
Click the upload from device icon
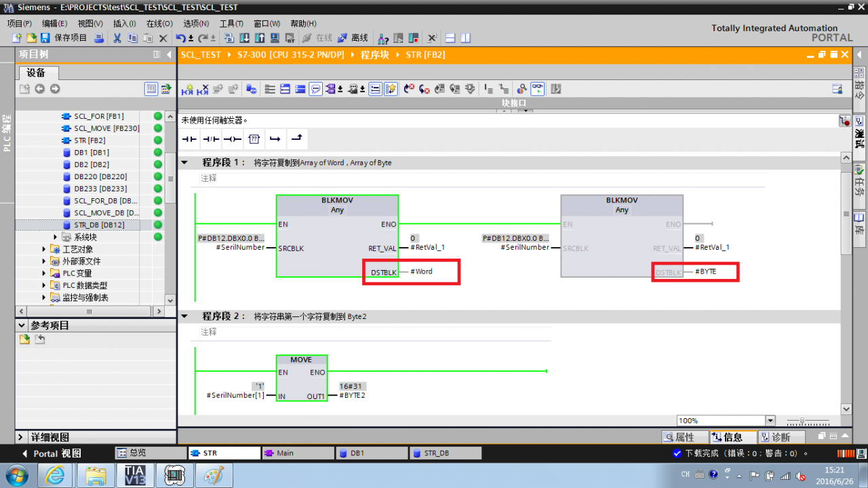tap(260, 38)
